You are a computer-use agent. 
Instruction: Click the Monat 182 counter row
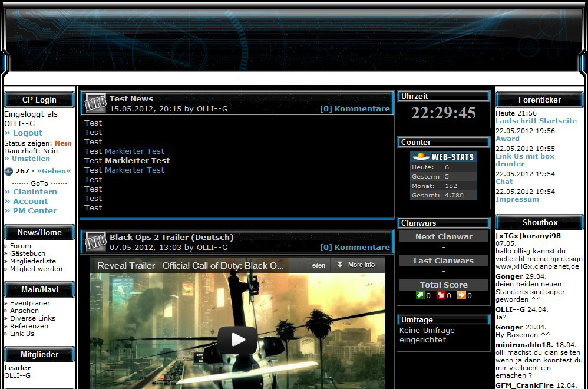tap(443, 186)
